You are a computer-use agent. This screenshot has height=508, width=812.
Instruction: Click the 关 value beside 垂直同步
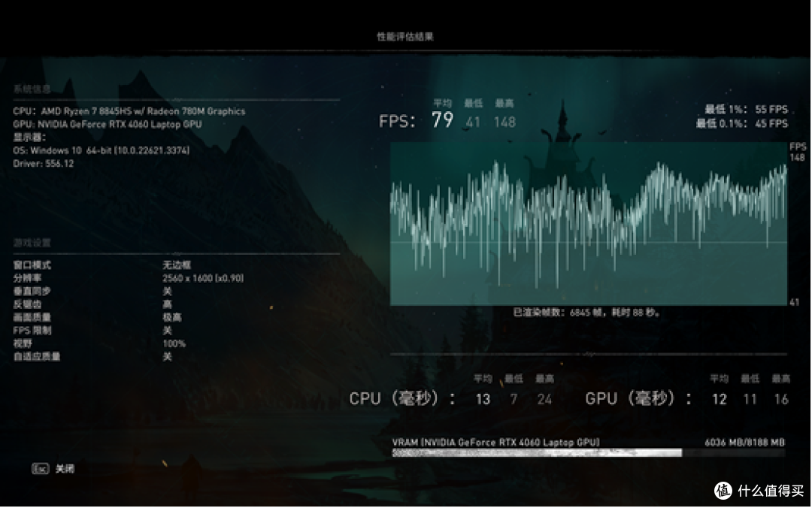pyautogui.click(x=167, y=291)
